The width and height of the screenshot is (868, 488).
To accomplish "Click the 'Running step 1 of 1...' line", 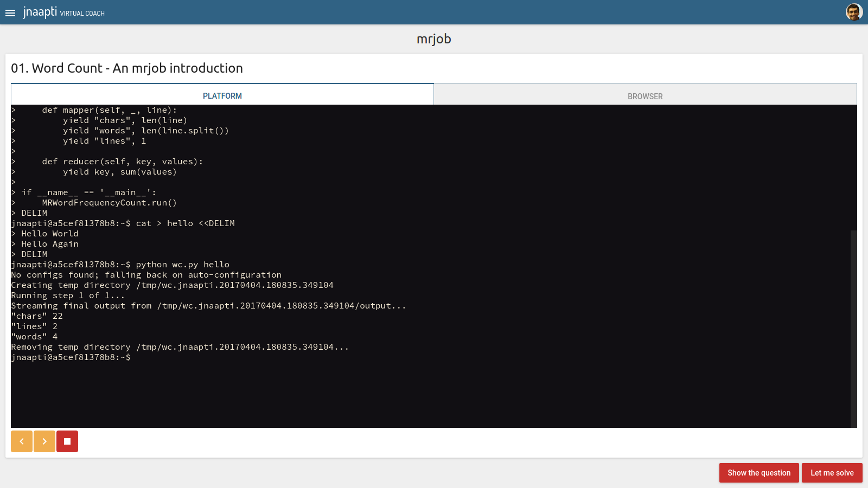I will pos(68,296).
